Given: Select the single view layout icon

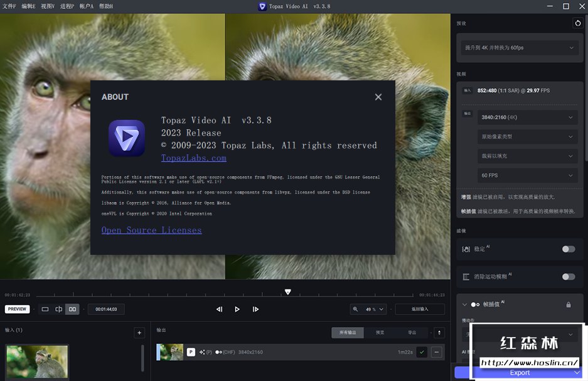Looking at the screenshot, I should 45,309.
